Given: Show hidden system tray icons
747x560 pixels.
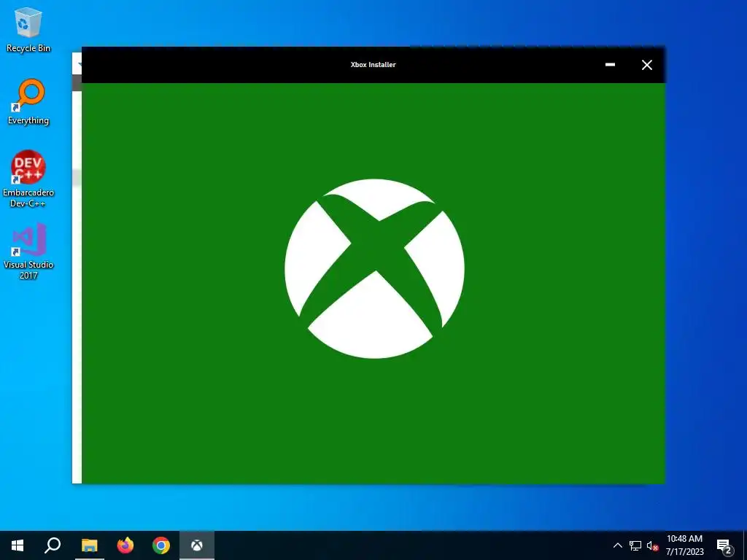Looking at the screenshot, I should (617, 545).
